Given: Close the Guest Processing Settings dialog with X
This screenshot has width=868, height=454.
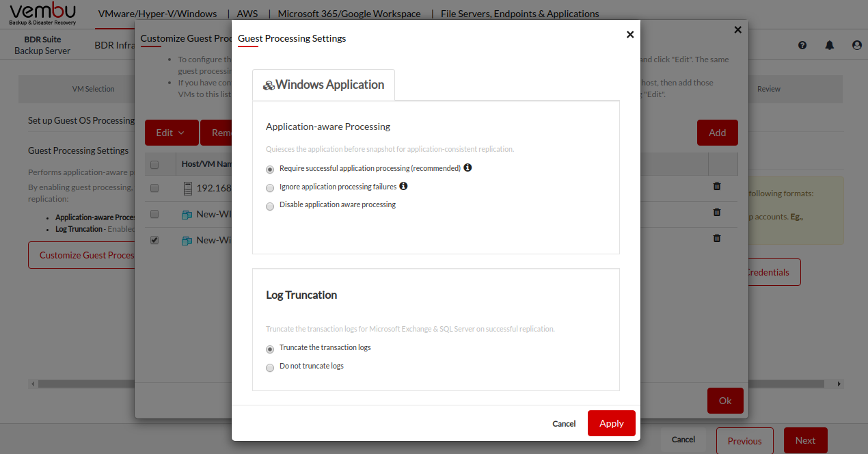Looking at the screenshot, I should 630,35.
